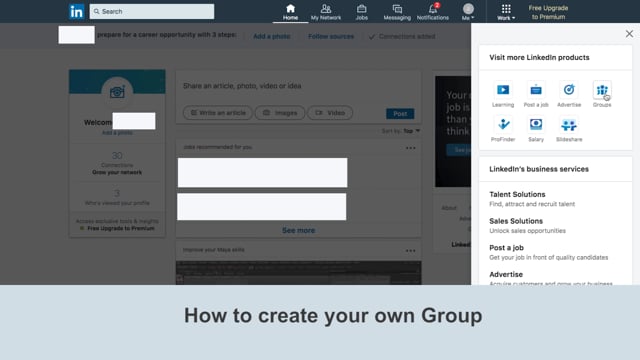This screenshot has height=360, width=640.
Task: Click See more jobs link
Action: [298, 231]
